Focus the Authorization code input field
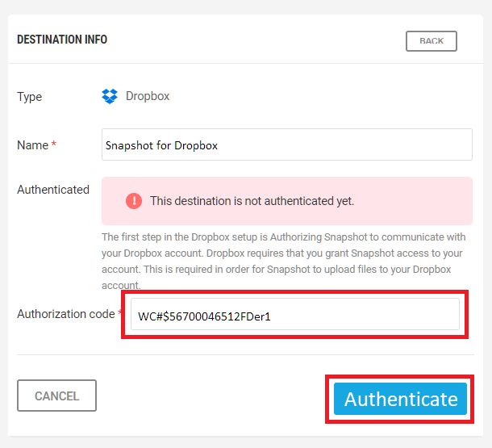 coord(295,316)
